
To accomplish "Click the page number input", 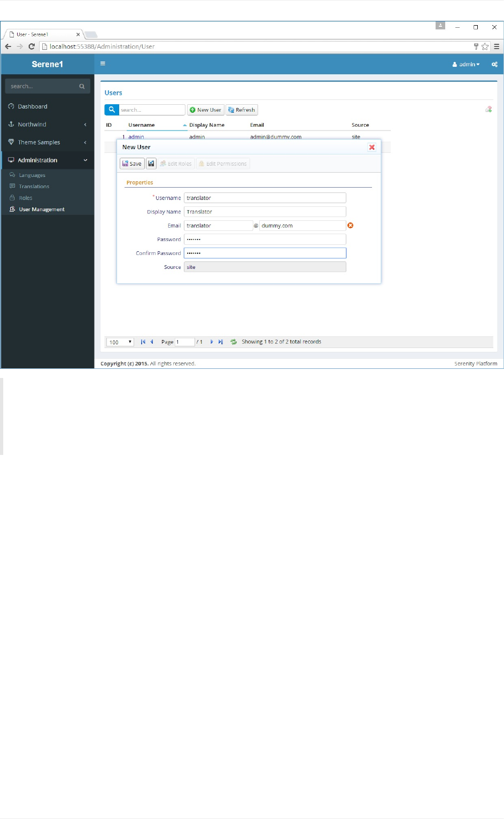I will [x=184, y=342].
